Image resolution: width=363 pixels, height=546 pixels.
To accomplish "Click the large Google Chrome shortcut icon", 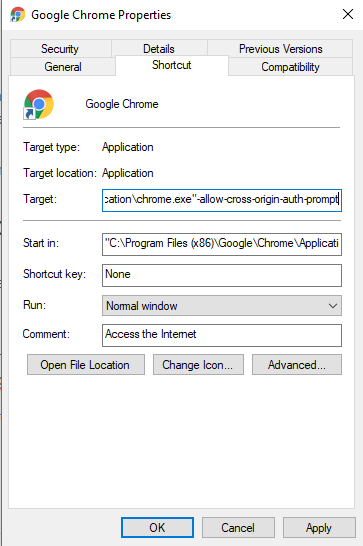I will tap(39, 104).
